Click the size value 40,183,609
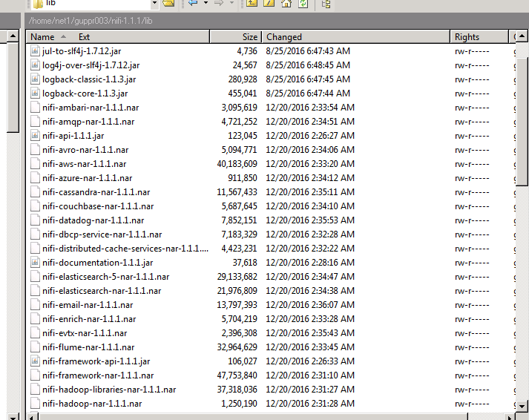The image size is (529, 420). 237,164
